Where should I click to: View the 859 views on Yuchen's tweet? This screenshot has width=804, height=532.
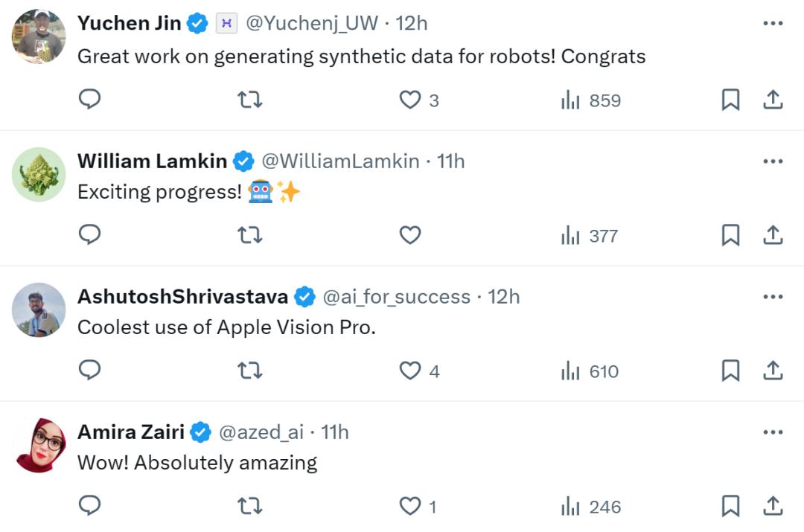click(x=591, y=100)
